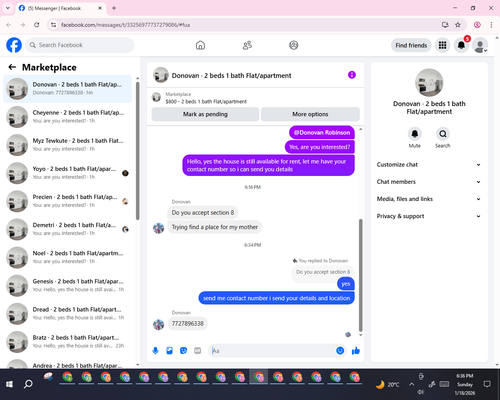
Task: Click the listing thumbnail in right info panel
Action: tap(429, 83)
